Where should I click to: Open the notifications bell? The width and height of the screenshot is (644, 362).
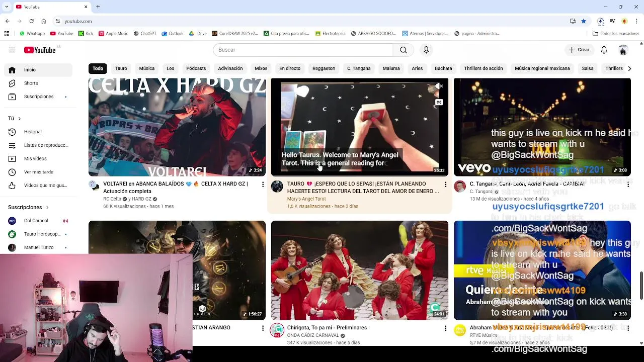coord(604,50)
